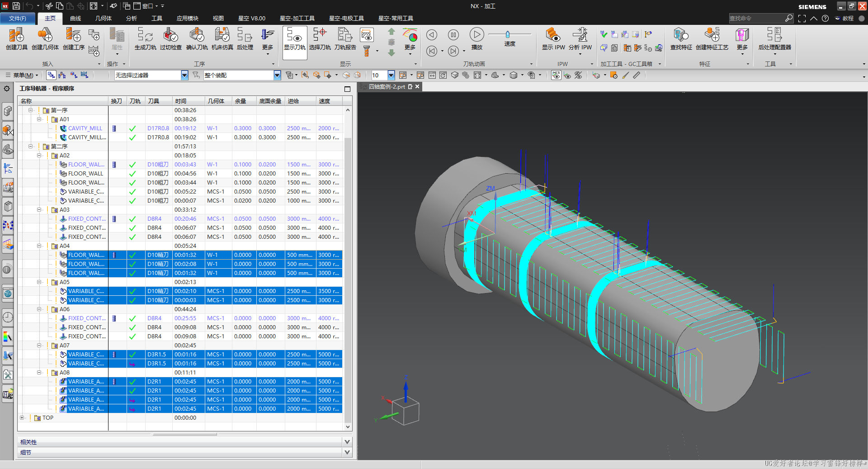Click the move up green arrow icon

point(392,31)
